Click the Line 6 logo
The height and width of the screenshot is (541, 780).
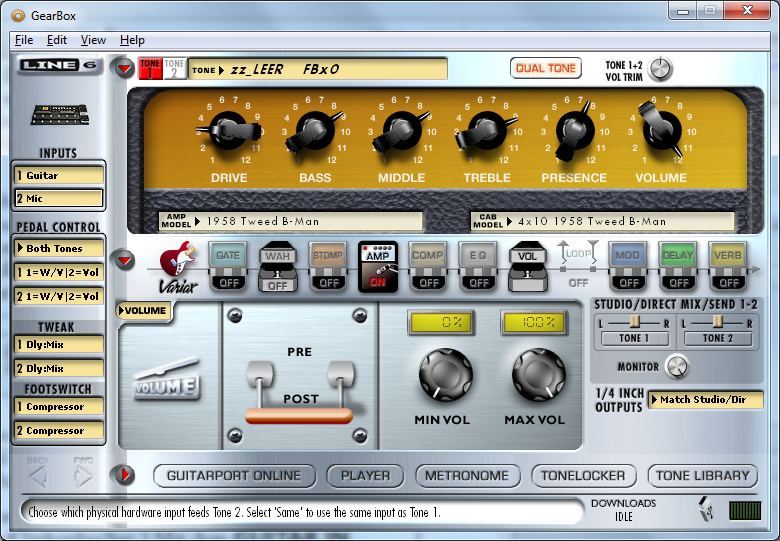coord(58,65)
